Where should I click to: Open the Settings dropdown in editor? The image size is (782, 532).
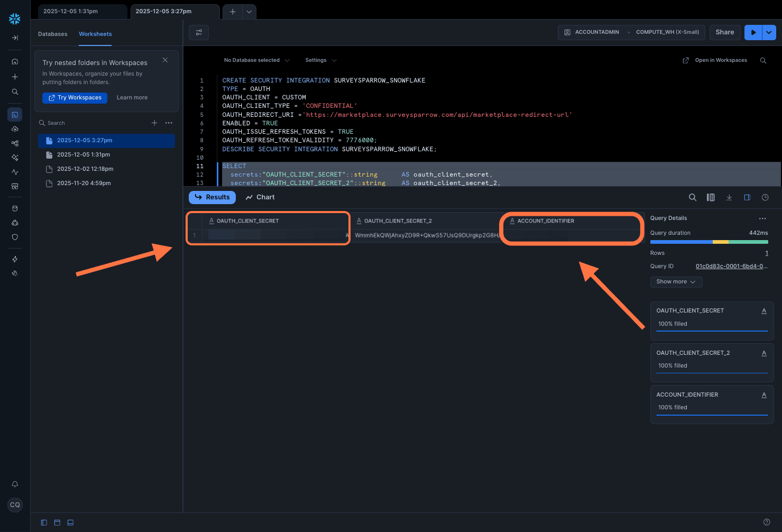[320, 60]
